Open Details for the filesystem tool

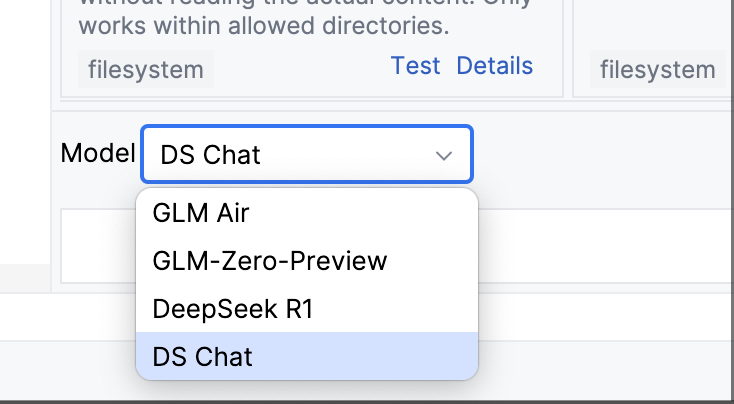494,66
